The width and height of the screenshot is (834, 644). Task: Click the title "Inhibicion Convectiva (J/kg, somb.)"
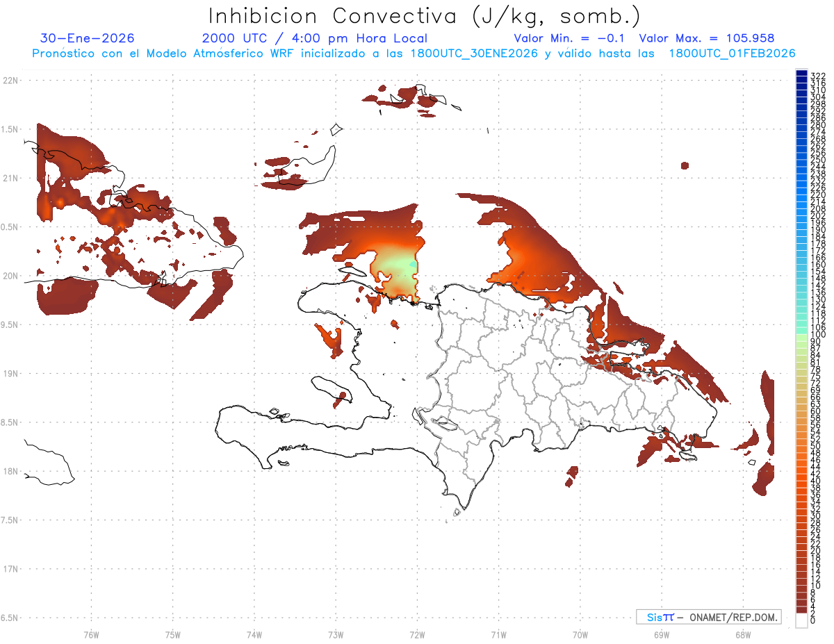[x=424, y=16]
